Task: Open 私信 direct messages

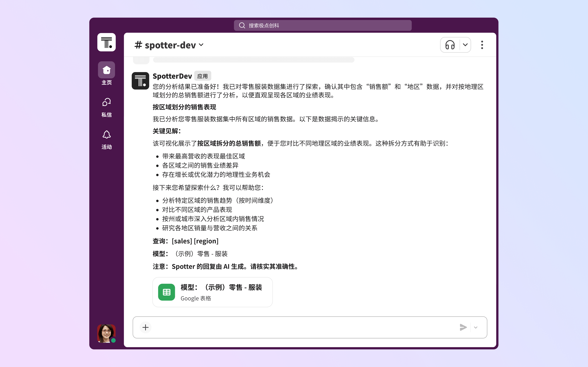Action: [x=106, y=107]
